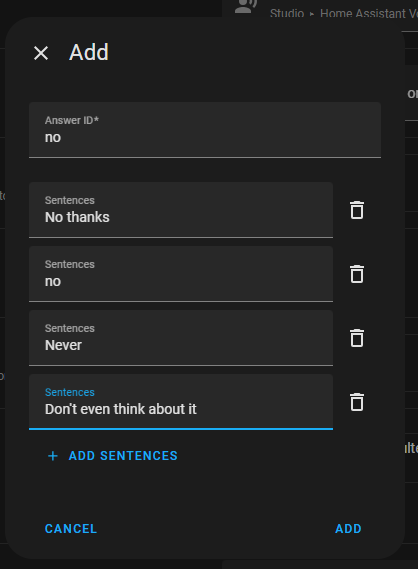Remove the "no" sentence using its trash icon
This screenshot has height=569, width=418.
click(357, 274)
